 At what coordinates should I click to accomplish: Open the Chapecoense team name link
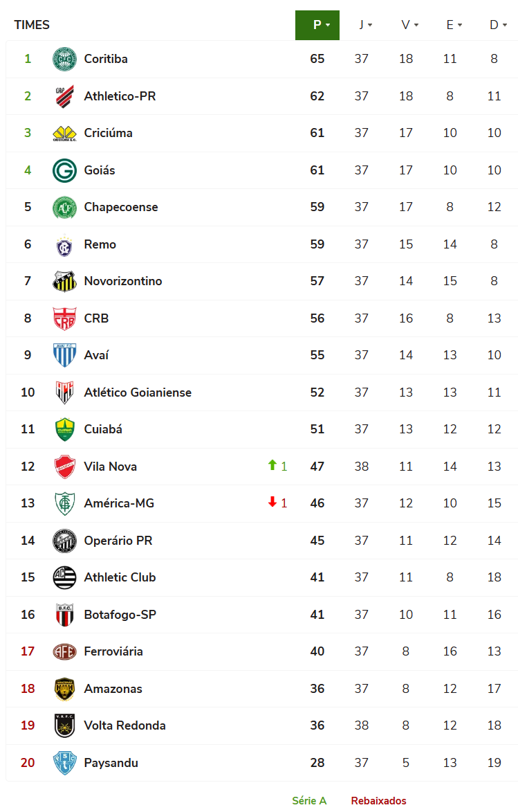[x=121, y=207]
